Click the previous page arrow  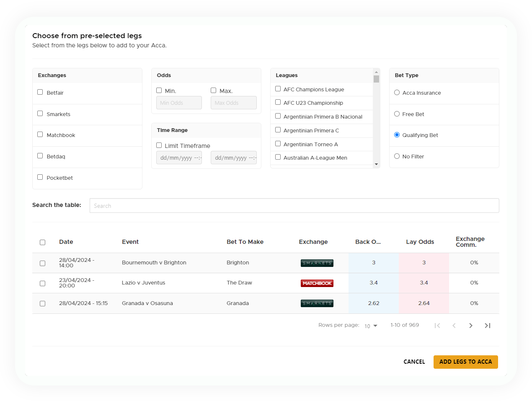pos(454,326)
